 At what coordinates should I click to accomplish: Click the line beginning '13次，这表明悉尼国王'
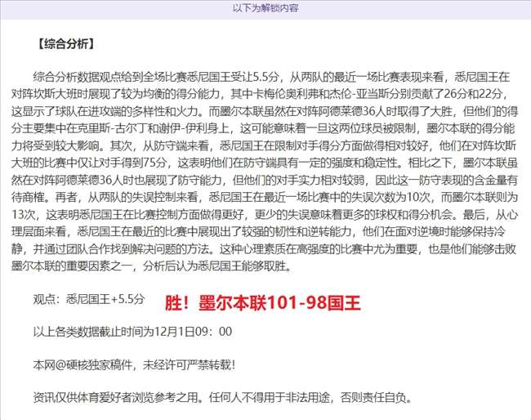pos(265,214)
